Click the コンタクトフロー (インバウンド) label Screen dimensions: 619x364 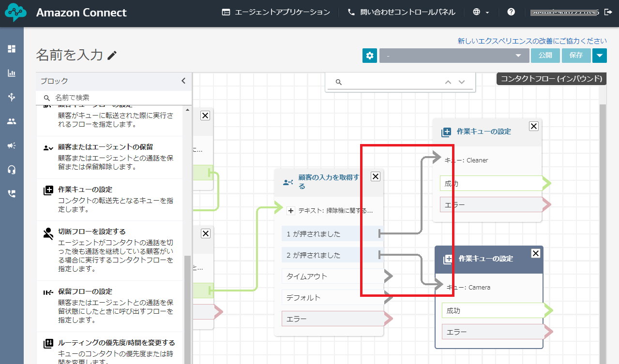tap(552, 79)
